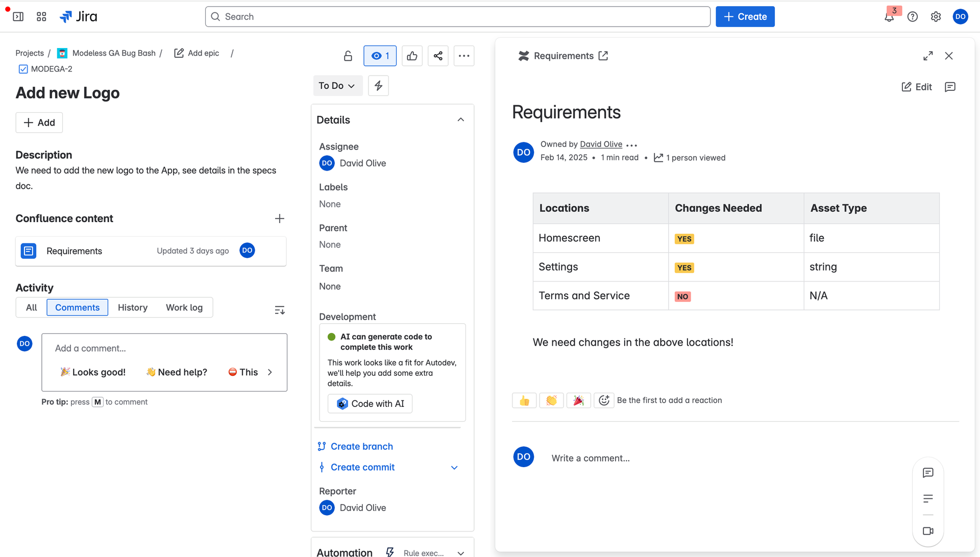The width and height of the screenshot is (980, 557).
Task: Click the help question mark icon
Action: [x=913, y=16]
